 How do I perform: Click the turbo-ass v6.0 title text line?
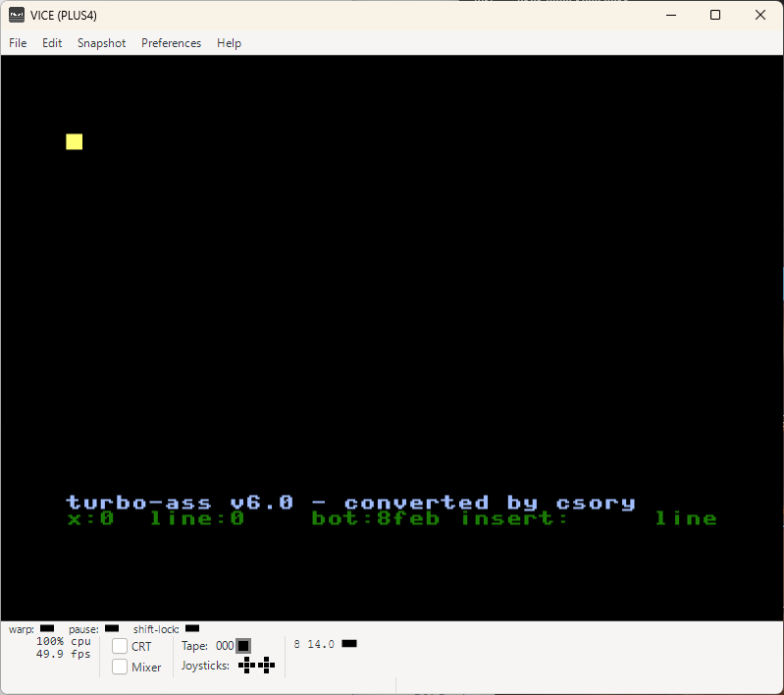[350, 503]
